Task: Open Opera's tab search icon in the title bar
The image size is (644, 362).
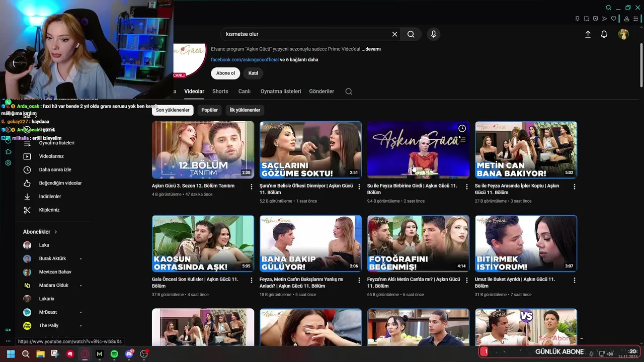Action: (x=608, y=8)
